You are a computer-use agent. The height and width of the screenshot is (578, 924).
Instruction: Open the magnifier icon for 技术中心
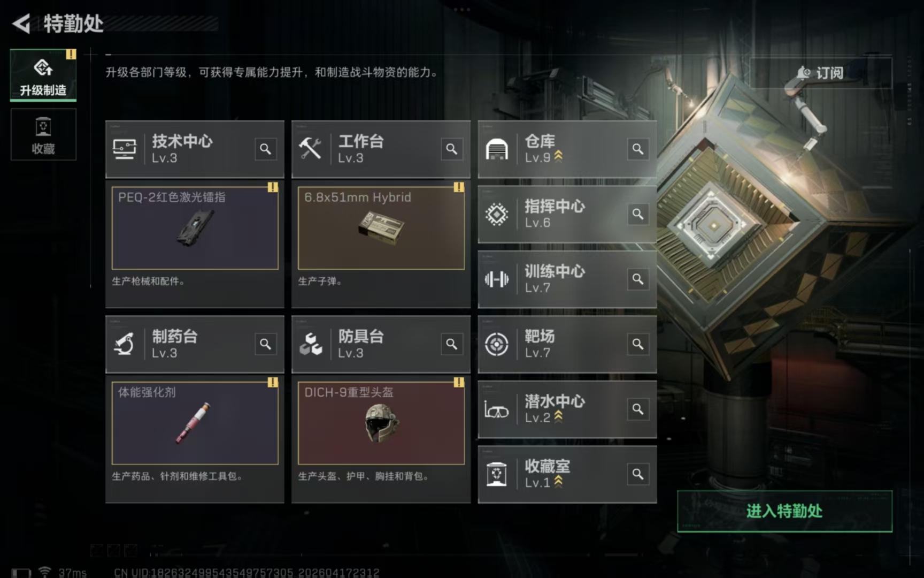coord(265,149)
